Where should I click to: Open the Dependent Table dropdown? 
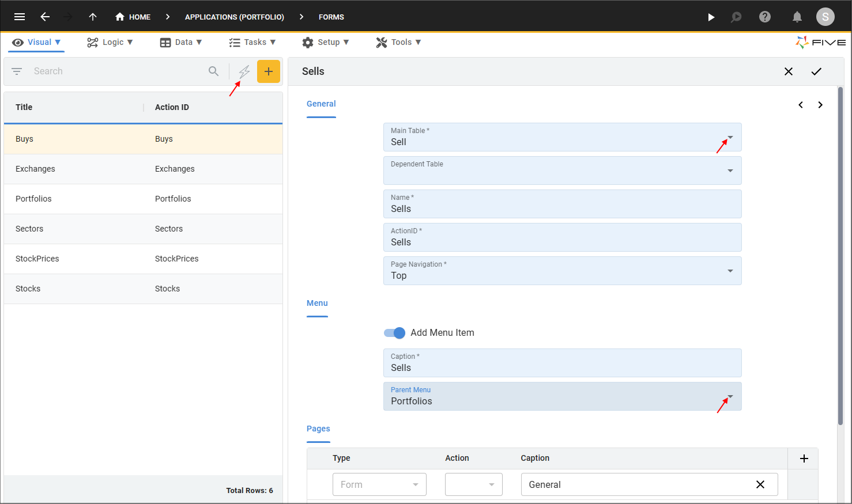pyautogui.click(x=562, y=170)
